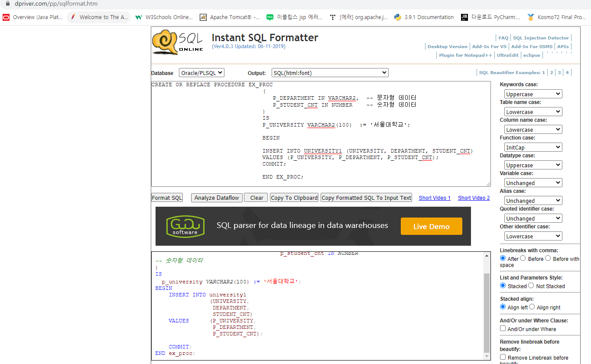Open the 이클립스 jsp 에러 bookmark

tap(295, 17)
